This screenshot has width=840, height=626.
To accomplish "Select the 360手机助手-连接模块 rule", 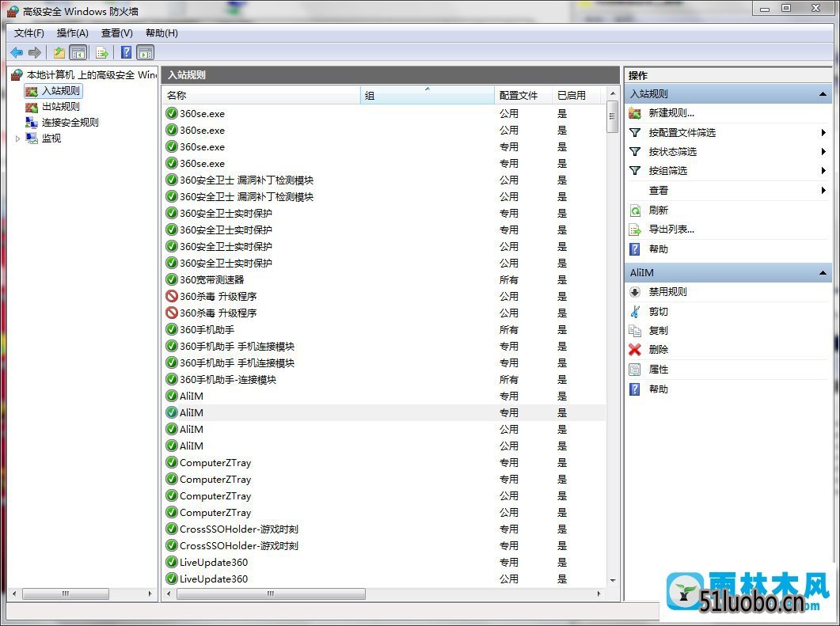I will pyautogui.click(x=384, y=380).
